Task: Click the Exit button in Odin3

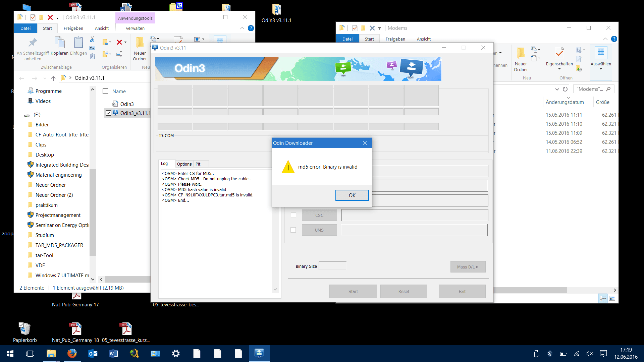Action: (x=462, y=291)
